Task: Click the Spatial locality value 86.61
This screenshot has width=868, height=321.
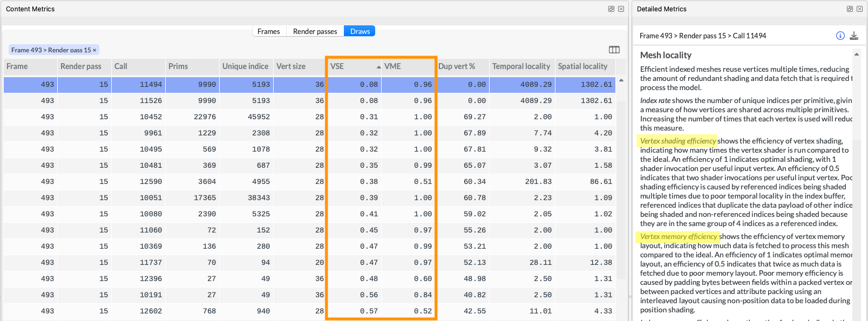Action: [x=601, y=181]
